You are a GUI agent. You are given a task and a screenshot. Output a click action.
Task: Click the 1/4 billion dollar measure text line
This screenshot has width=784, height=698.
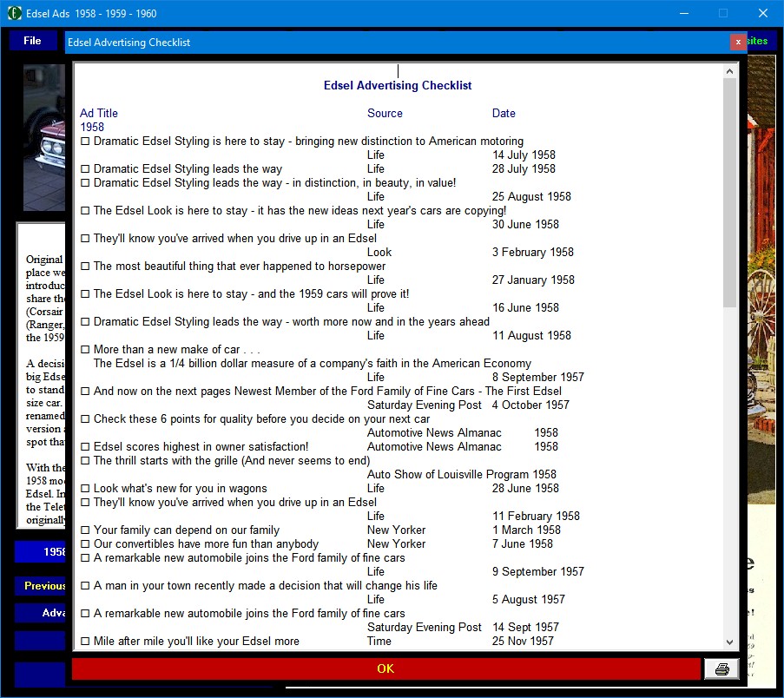[313, 364]
